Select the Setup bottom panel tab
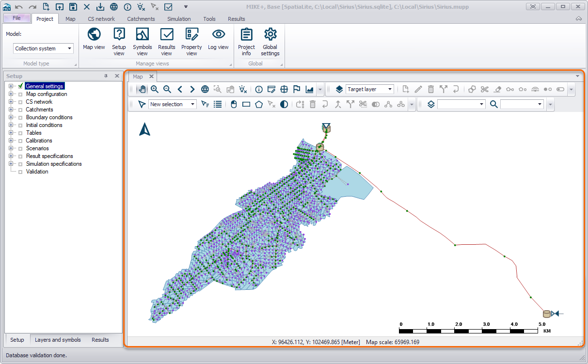This screenshot has width=588, height=364. click(x=17, y=340)
